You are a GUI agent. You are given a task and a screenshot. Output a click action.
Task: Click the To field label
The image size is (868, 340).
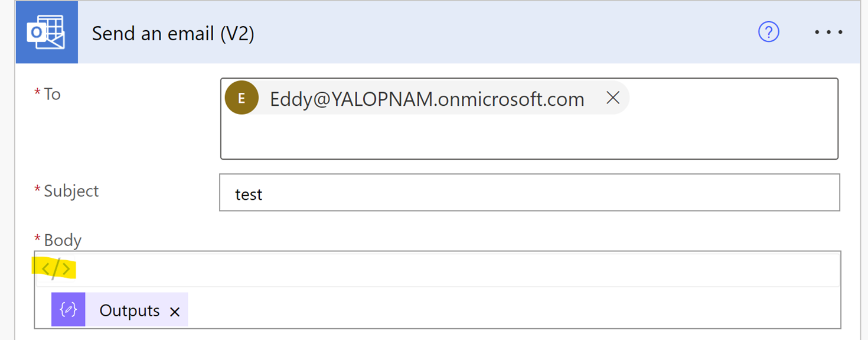click(x=52, y=95)
